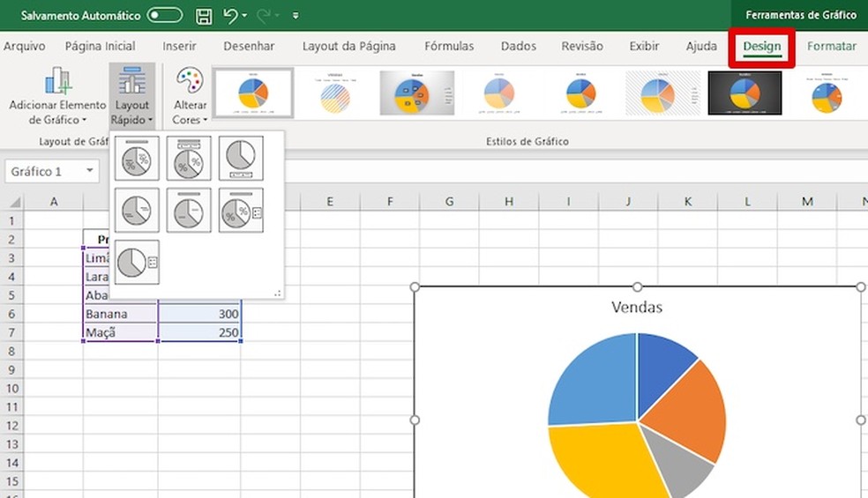Viewport: 868px width, 498px height.
Task: Switch to the Inserir tab
Action: [179, 46]
